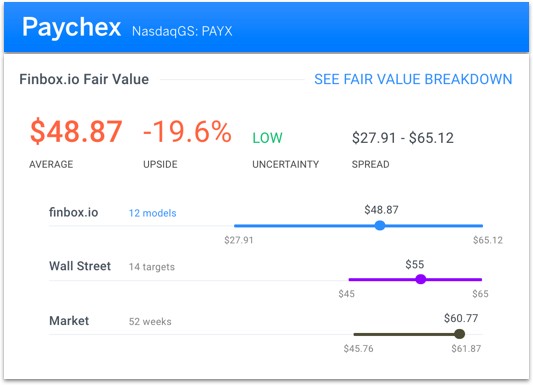Select the Wall Street row label
This screenshot has width=533, height=385.
click(80, 266)
